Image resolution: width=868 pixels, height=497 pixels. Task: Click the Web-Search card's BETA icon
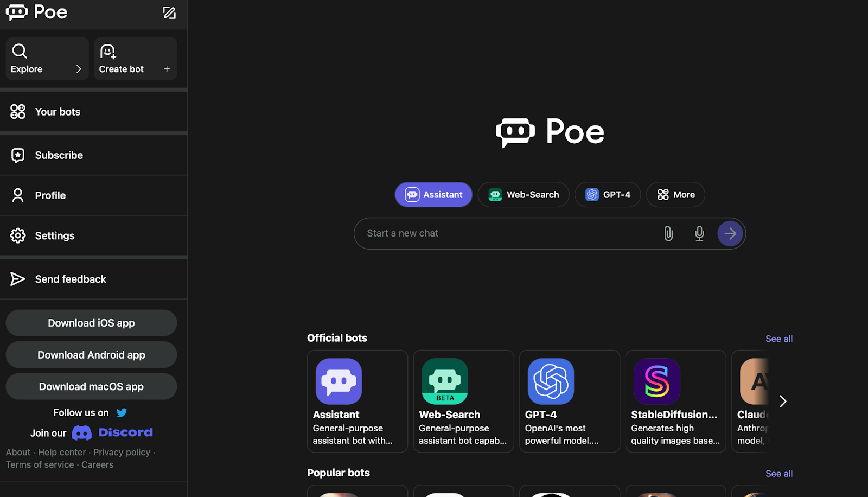click(x=445, y=381)
